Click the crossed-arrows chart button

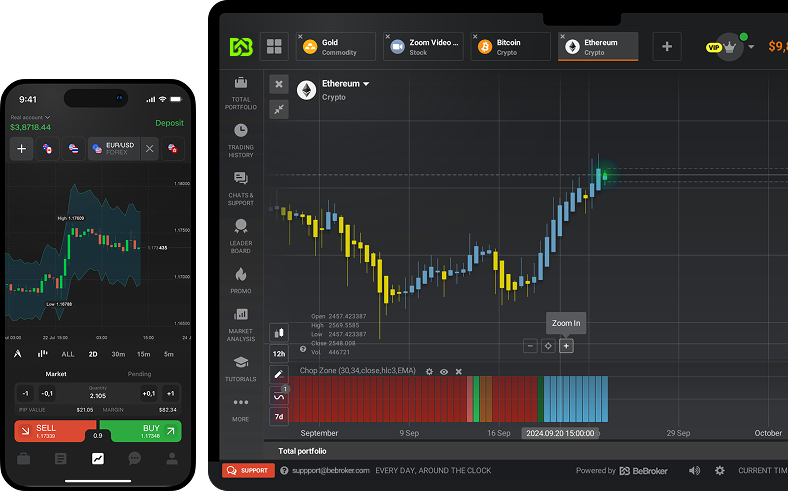point(279,84)
